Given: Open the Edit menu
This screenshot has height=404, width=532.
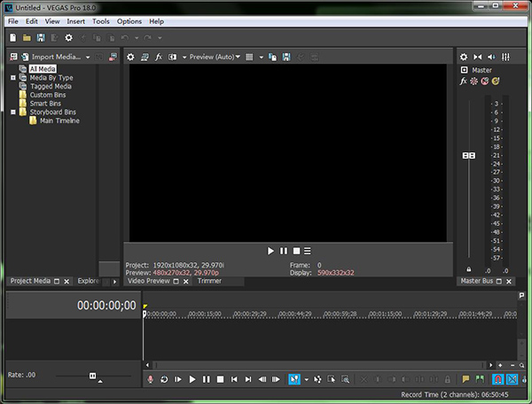Looking at the screenshot, I should point(32,21).
